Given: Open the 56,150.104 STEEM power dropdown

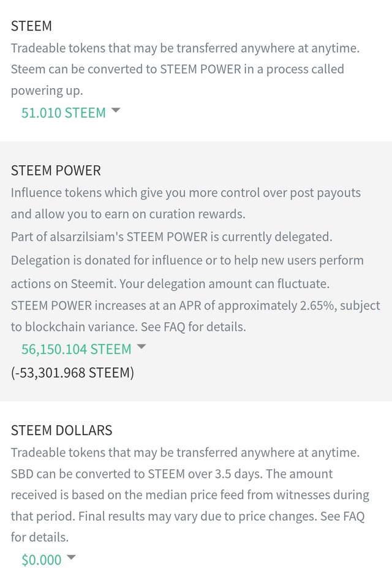Looking at the screenshot, I should click(x=77, y=349).
